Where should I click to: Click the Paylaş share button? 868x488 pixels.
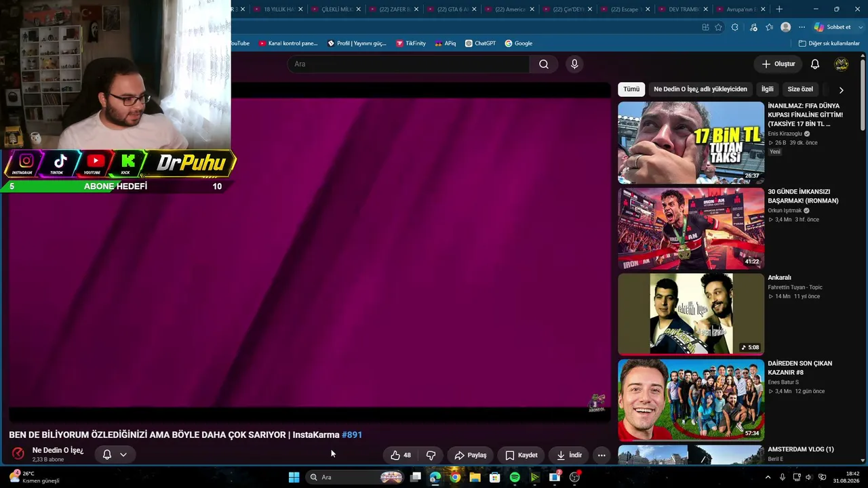pyautogui.click(x=471, y=455)
